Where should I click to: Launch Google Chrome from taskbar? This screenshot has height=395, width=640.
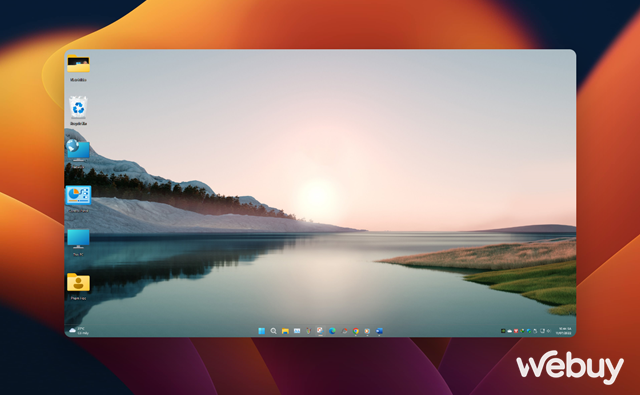[356, 331]
